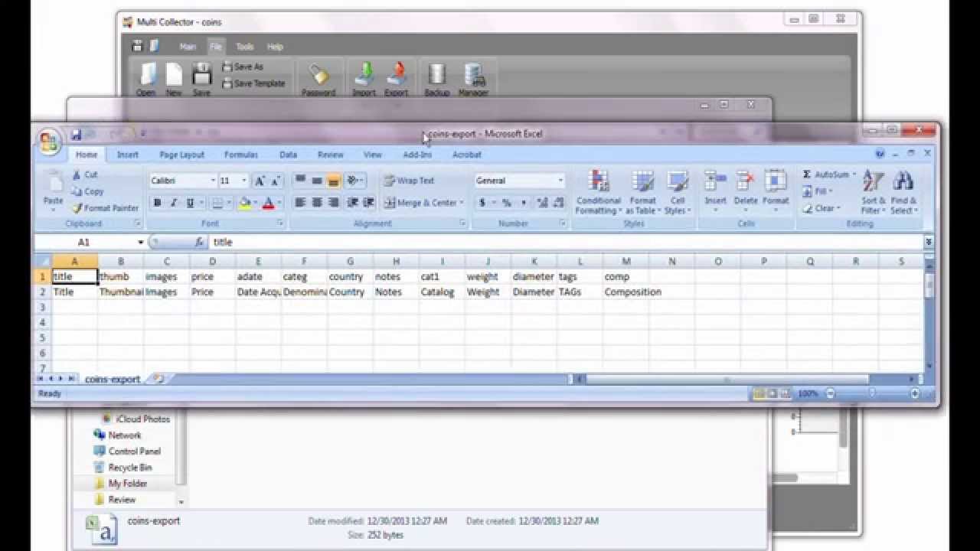Toggle bottom align icon
The image size is (980, 551).
tap(334, 181)
